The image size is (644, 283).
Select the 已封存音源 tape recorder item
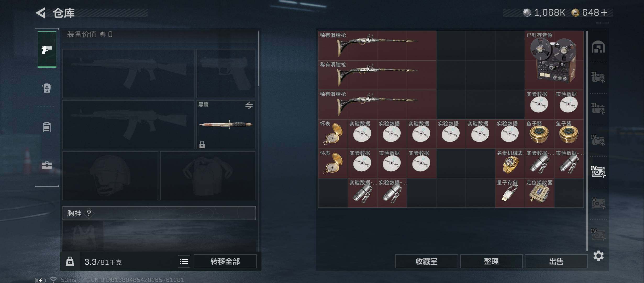tap(554, 60)
